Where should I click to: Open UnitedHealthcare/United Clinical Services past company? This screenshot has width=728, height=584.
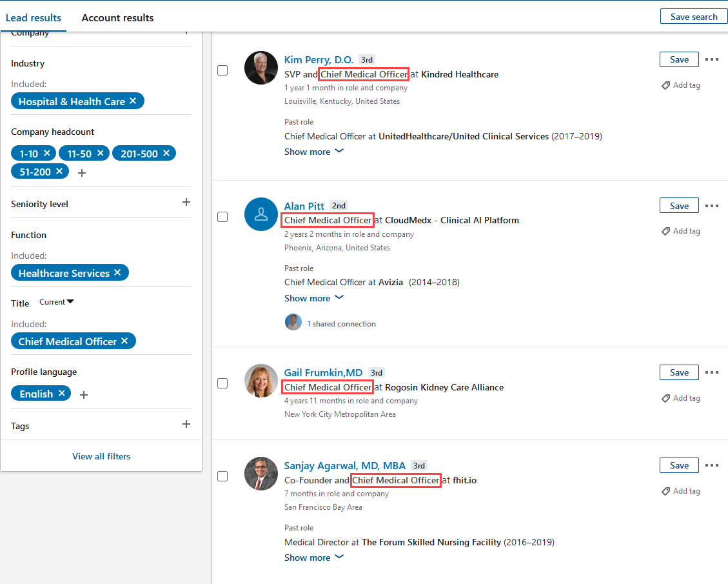[464, 136]
